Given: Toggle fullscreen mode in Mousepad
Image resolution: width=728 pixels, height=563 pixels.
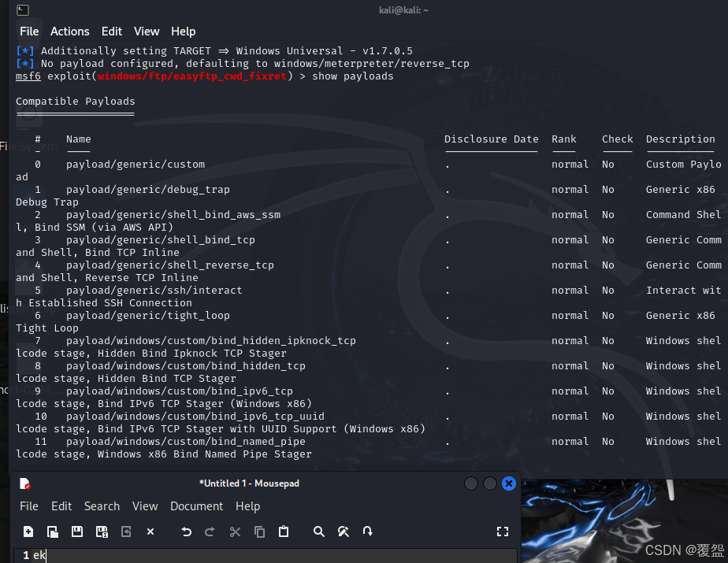Looking at the screenshot, I should [503, 532].
